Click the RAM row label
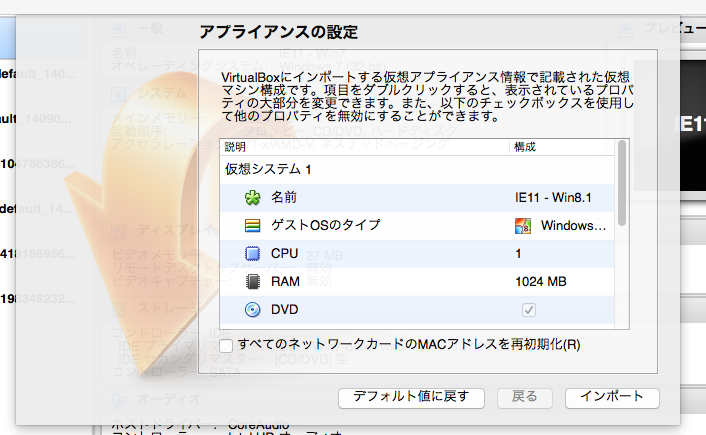Viewport: 706px width, 435px height. 286,282
